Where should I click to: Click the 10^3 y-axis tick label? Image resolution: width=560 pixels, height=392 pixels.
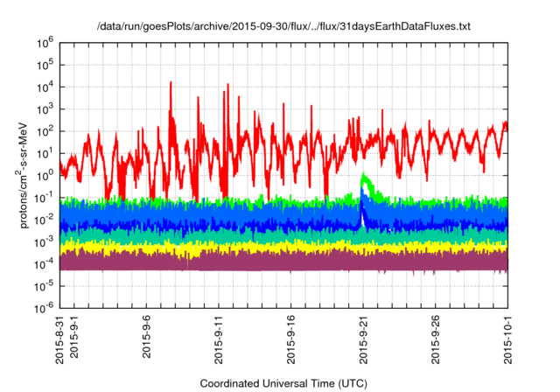(x=45, y=109)
